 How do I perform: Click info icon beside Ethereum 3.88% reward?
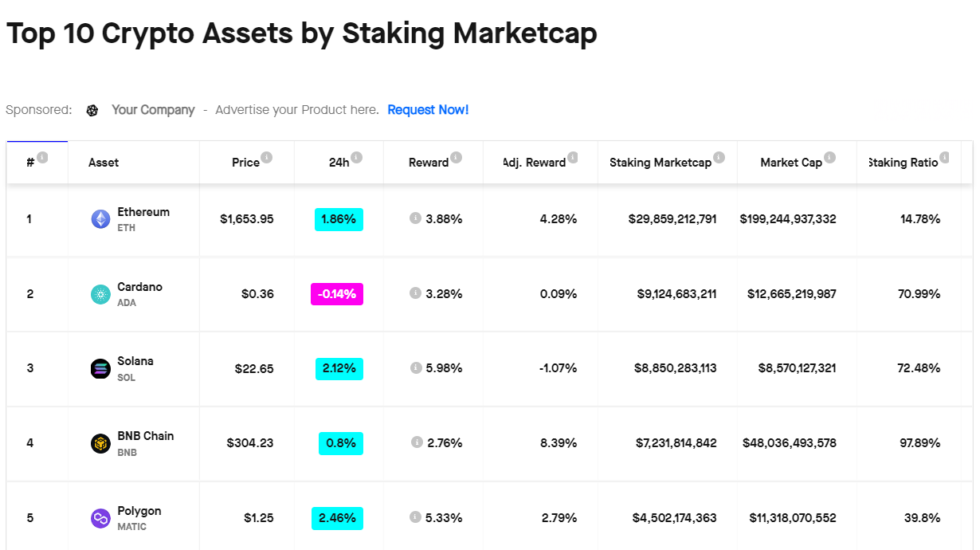(415, 218)
